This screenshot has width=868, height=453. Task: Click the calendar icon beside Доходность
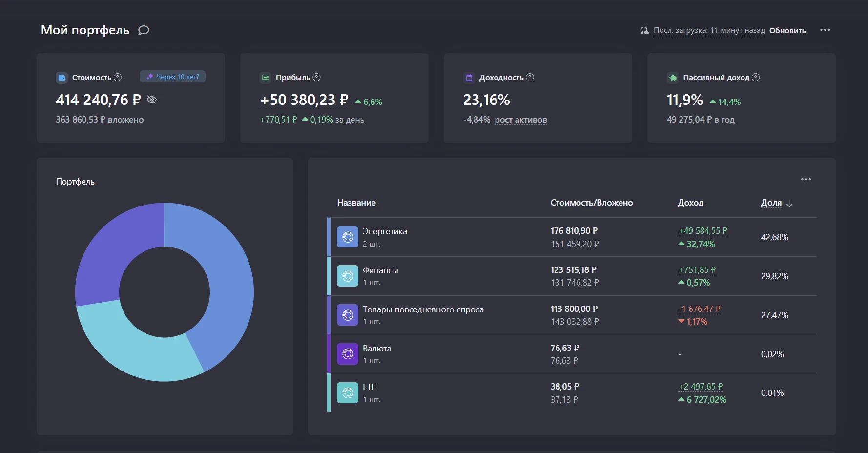(469, 77)
